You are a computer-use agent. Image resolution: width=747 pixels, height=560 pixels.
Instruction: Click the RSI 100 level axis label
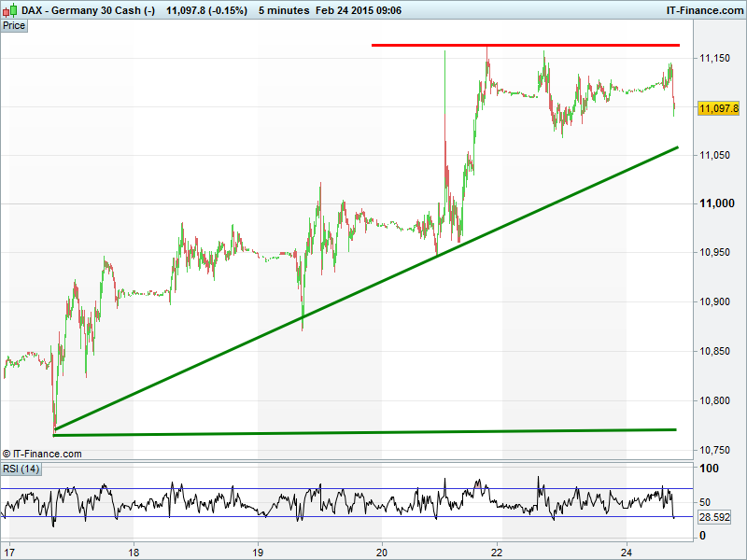(709, 469)
